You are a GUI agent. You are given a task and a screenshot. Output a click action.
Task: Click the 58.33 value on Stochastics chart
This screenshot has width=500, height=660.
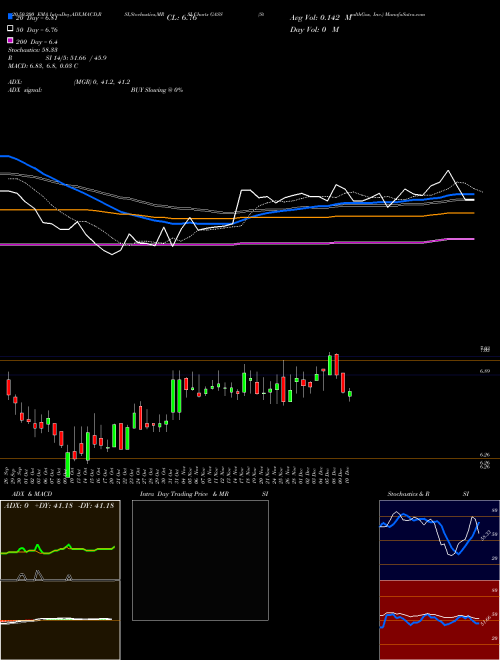click(x=484, y=535)
